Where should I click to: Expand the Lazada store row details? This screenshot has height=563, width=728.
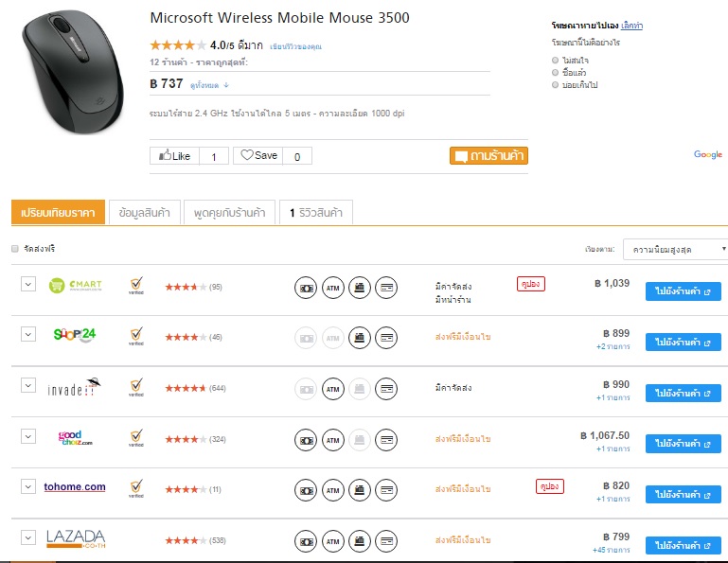pyautogui.click(x=28, y=537)
